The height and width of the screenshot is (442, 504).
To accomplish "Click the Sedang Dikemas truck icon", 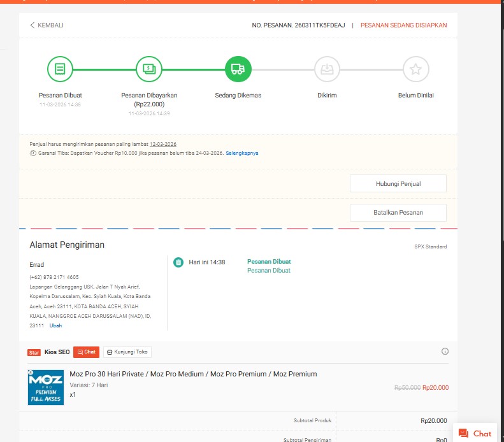I will click(238, 69).
